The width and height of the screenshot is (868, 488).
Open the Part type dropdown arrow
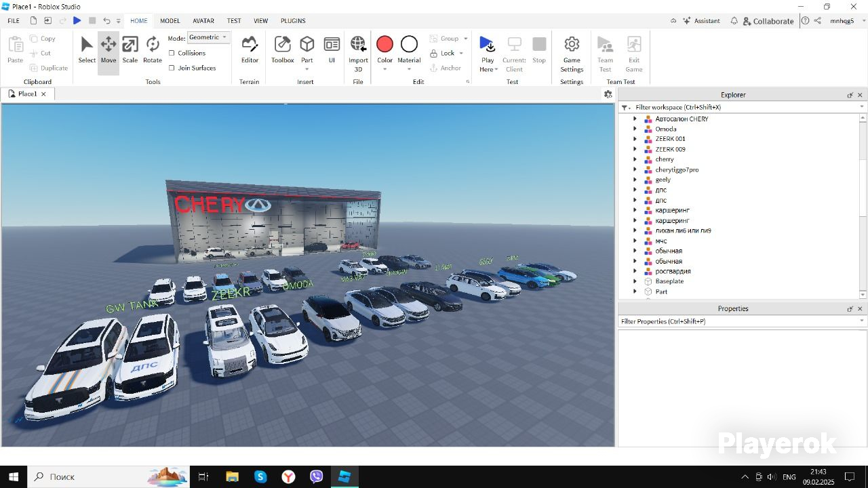[307, 68]
